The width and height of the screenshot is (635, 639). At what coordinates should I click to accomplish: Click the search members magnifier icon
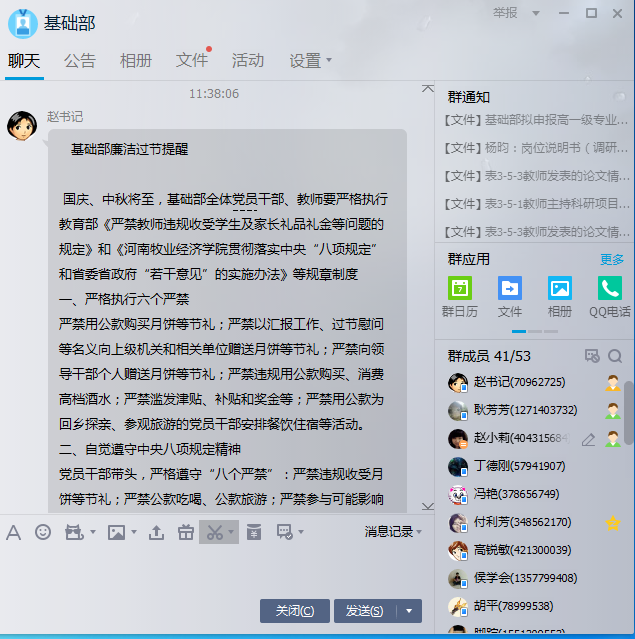pos(615,356)
